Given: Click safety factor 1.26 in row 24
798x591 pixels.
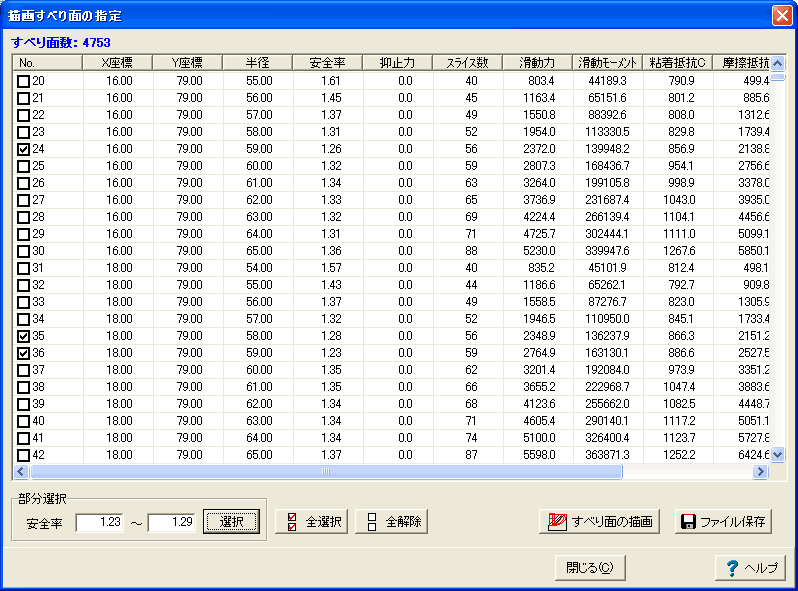Looking at the screenshot, I should tap(331, 149).
